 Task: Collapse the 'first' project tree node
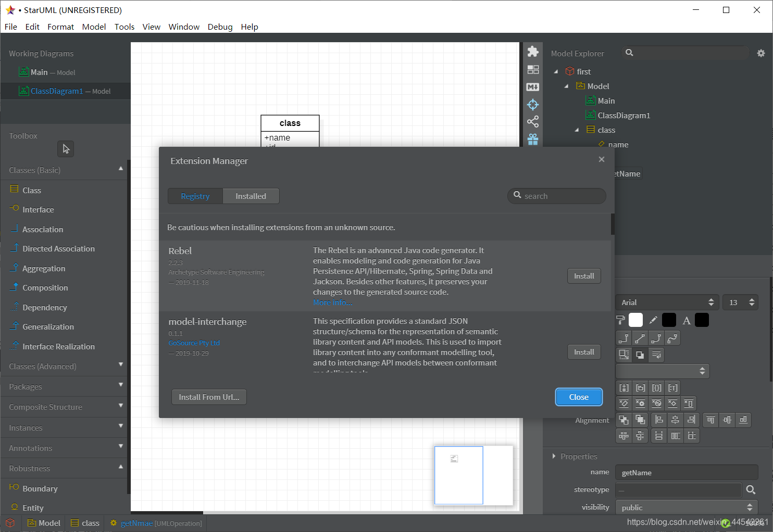(x=556, y=72)
